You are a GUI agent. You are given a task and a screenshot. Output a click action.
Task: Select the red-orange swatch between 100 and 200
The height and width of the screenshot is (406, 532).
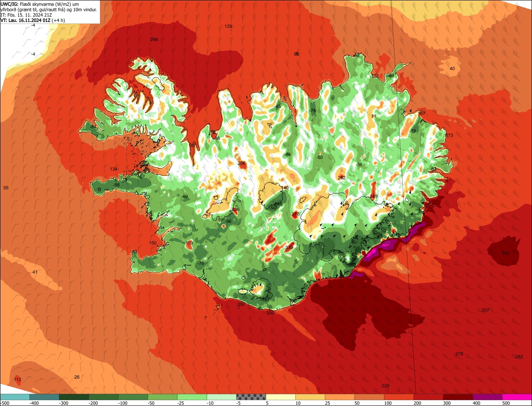[399, 397]
